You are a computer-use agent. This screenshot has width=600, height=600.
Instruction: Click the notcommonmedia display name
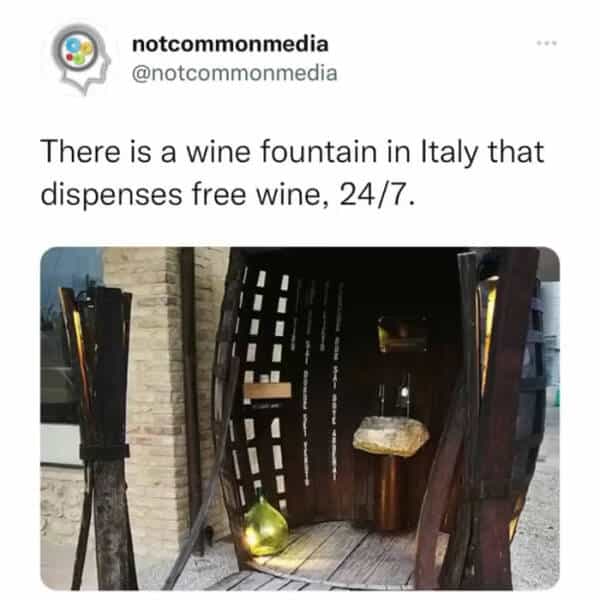click(x=230, y=44)
